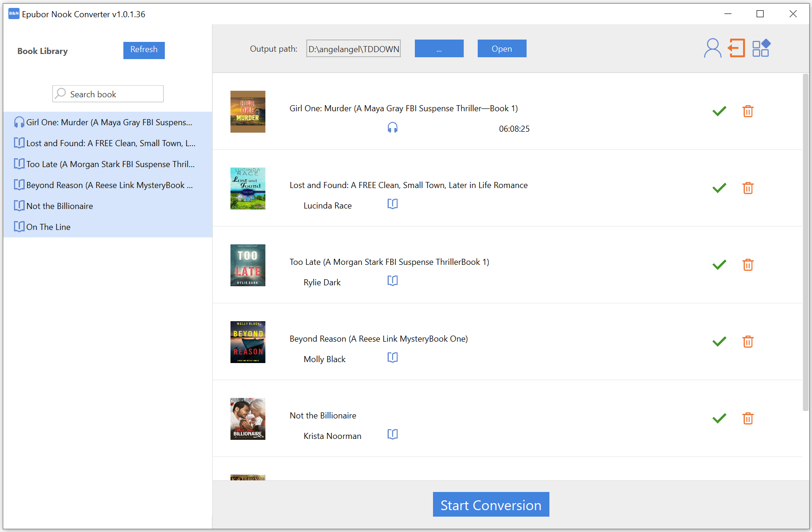Image resolution: width=812 pixels, height=532 pixels.
Task: Select Too Late in Book Library
Action: (x=108, y=164)
